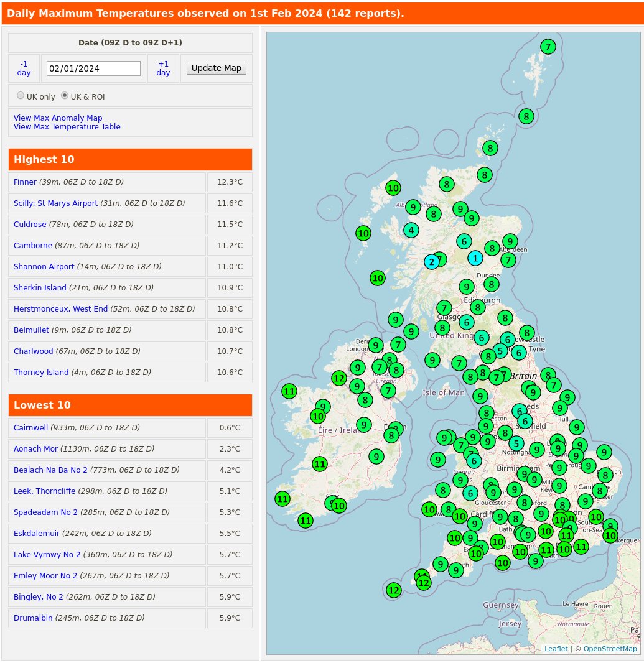Open Lake Vyrnwy No 2 link
Image resolution: width=644 pixels, height=663 pixels.
47,554
